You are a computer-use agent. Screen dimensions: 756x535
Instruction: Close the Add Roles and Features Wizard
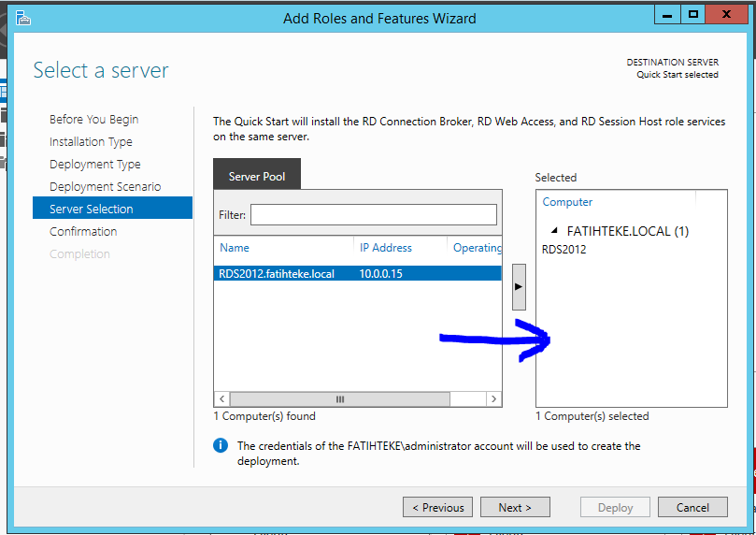pos(726,14)
